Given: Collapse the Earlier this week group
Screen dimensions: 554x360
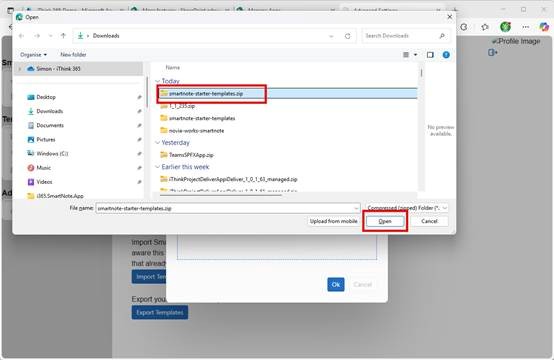Looking at the screenshot, I should pyautogui.click(x=158, y=167).
